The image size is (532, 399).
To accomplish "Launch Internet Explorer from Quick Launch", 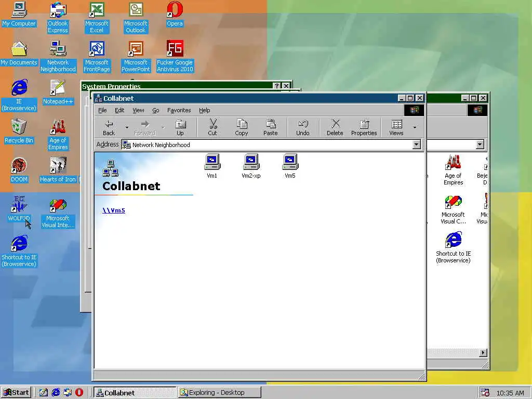I will [x=56, y=393].
